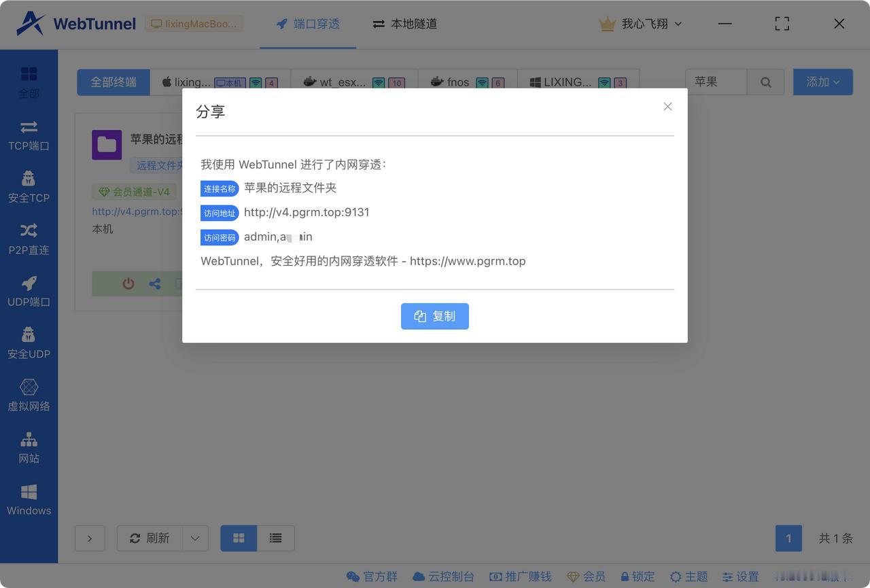Click the 刷新 refresh button
The width and height of the screenshot is (870, 588).
coord(150,538)
